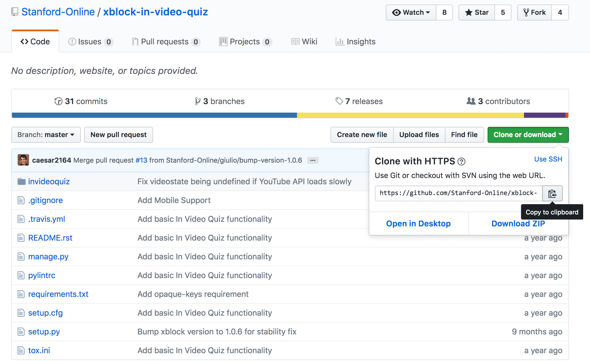Viewport: 590px width, 364px height.
Task: Toggle the Clone or download dropdown
Action: (x=528, y=135)
